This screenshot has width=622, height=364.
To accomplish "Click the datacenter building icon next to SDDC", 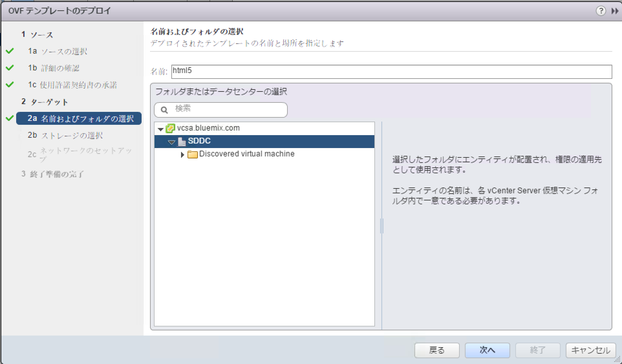I will tap(182, 141).
